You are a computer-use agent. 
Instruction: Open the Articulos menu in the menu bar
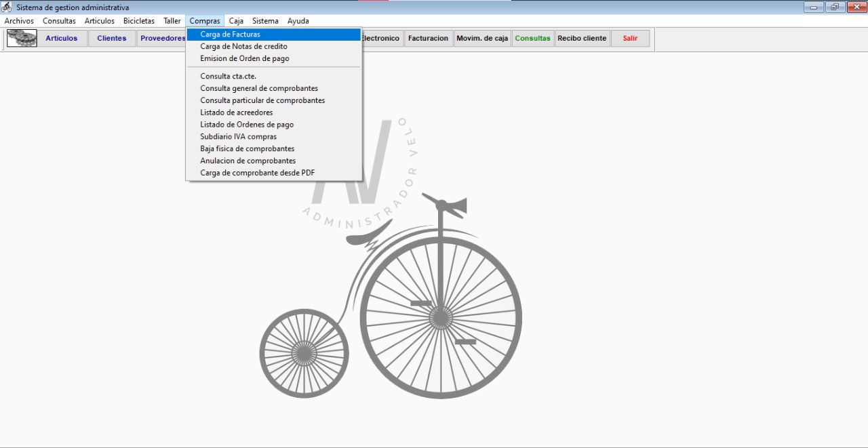[100, 21]
